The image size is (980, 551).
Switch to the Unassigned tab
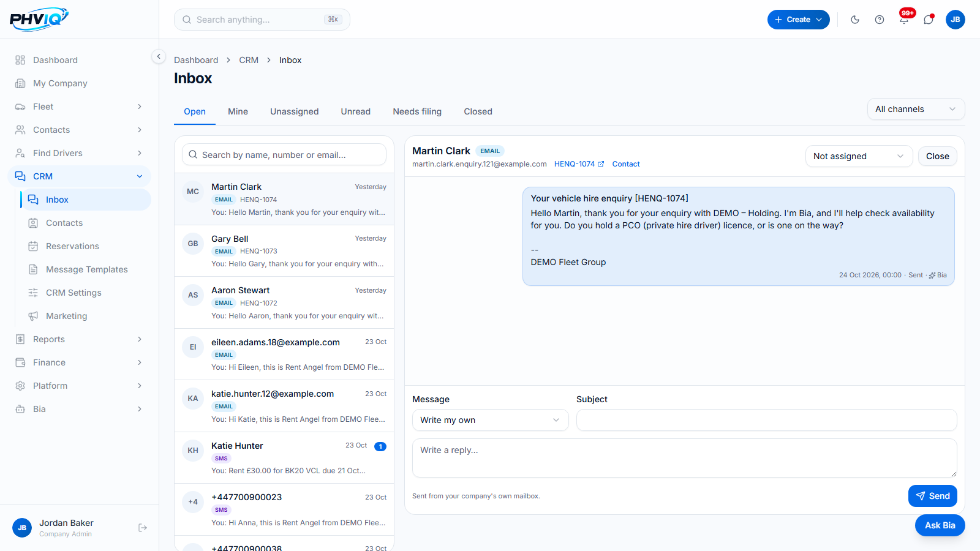click(295, 111)
